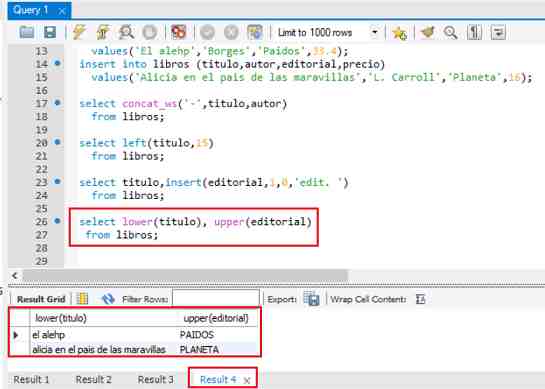The image size is (545, 389).
Task: Select cell 'el alehp'
Action: coord(103,335)
